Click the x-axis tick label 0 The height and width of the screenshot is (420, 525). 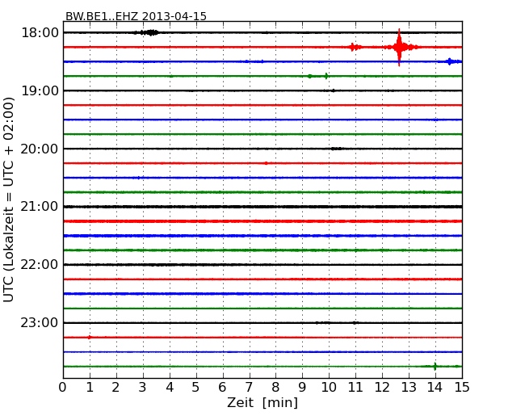coord(63,387)
